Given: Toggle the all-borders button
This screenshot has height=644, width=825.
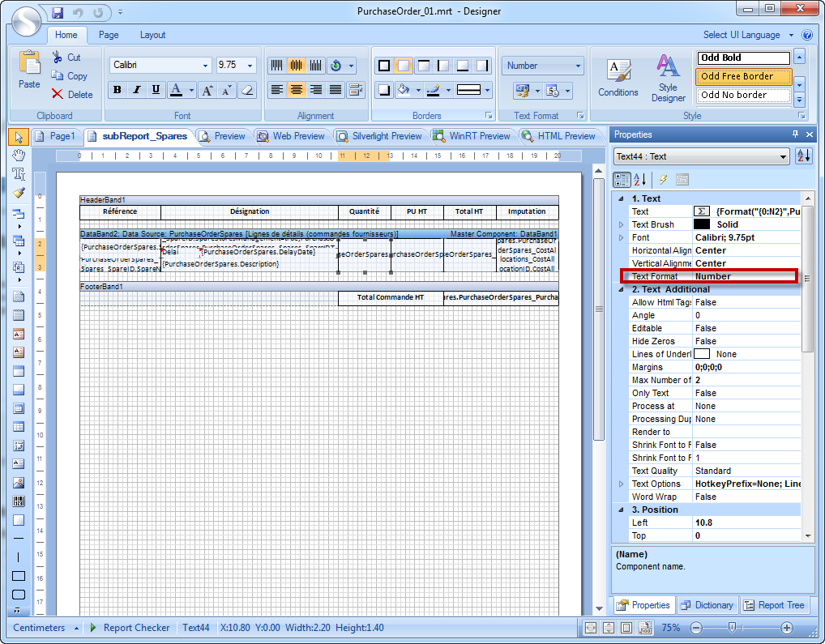Looking at the screenshot, I should click(384, 66).
